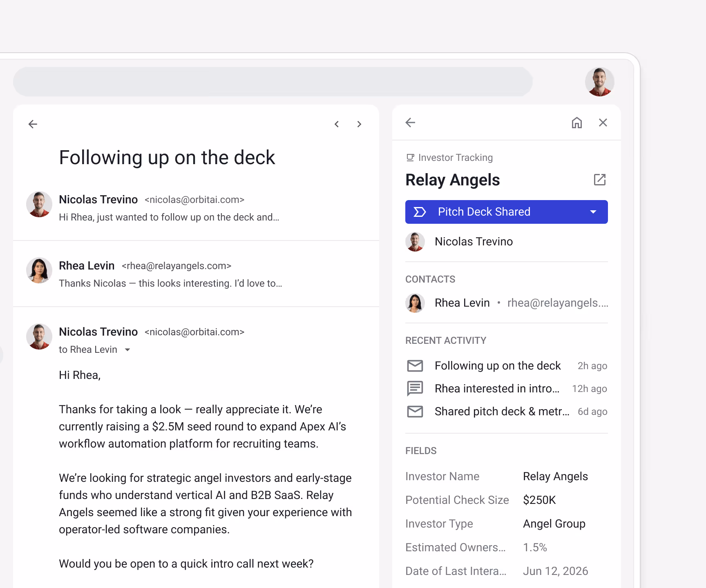
Task: Click the search bar at top
Action: 273,82
